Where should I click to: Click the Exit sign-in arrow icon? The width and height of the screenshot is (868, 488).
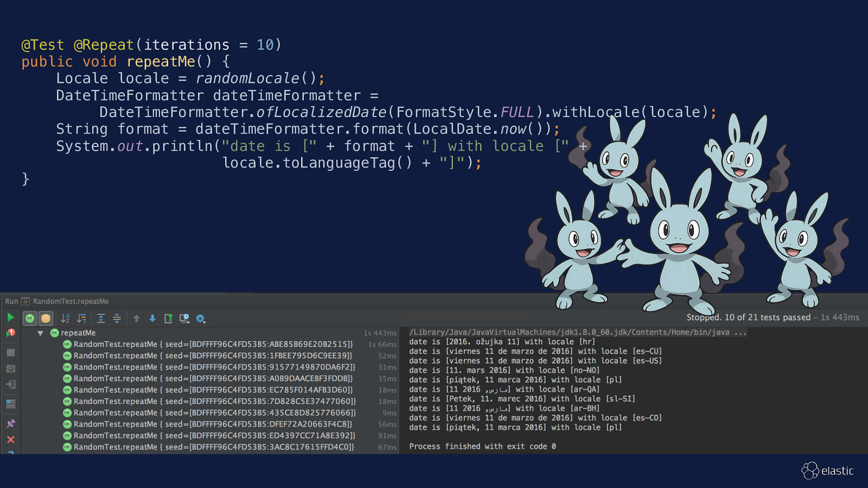10,385
